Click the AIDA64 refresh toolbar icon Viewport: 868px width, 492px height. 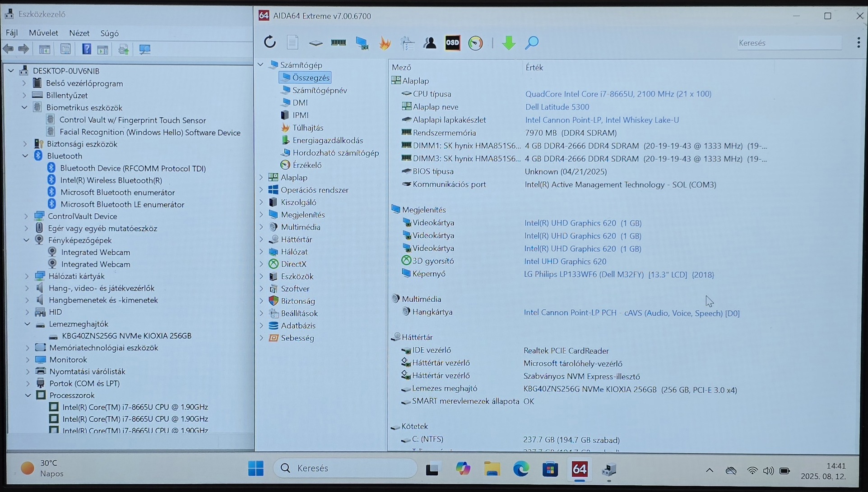coord(270,42)
